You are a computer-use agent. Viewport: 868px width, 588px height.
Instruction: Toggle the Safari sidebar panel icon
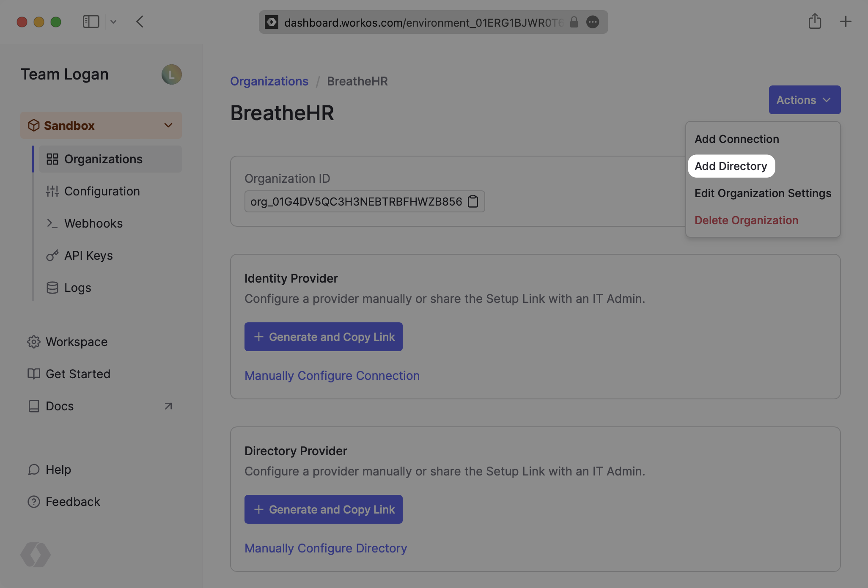click(x=91, y=22)
